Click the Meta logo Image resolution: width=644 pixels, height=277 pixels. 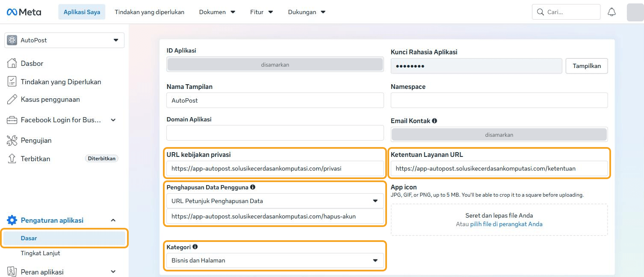24,12
